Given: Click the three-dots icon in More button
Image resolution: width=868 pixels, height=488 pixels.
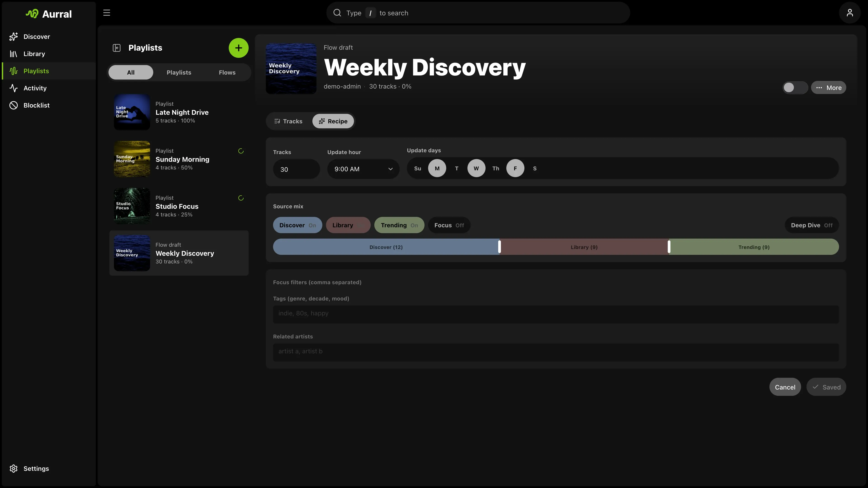Looking at the screenshot, I should (x=819, y=88).
